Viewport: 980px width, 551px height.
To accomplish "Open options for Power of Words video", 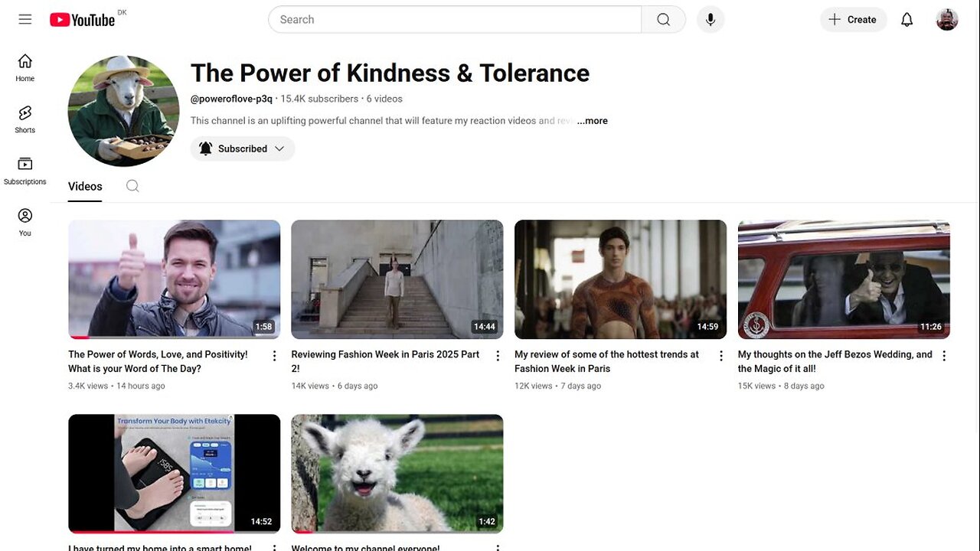I will [x=274, y=356].
